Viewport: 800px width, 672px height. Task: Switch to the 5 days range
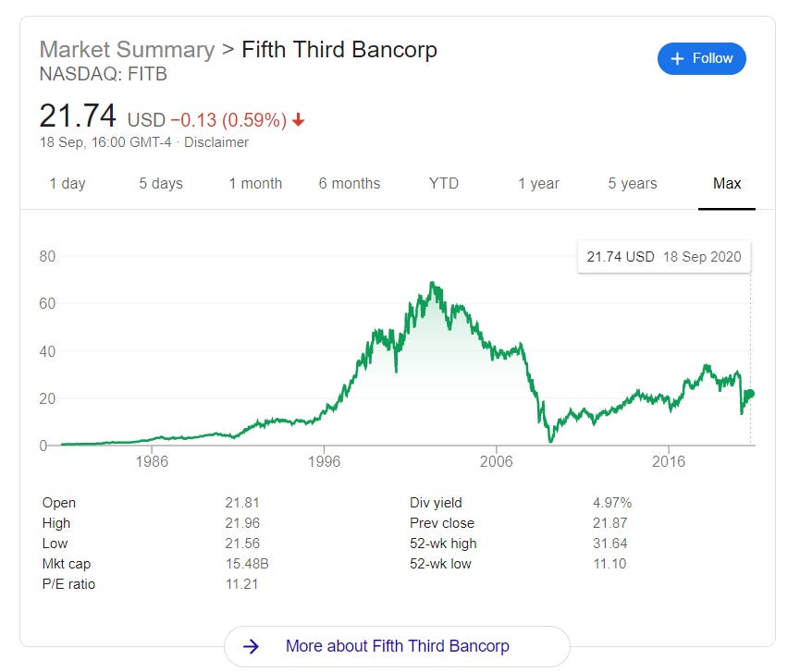[x=161, y=183]
